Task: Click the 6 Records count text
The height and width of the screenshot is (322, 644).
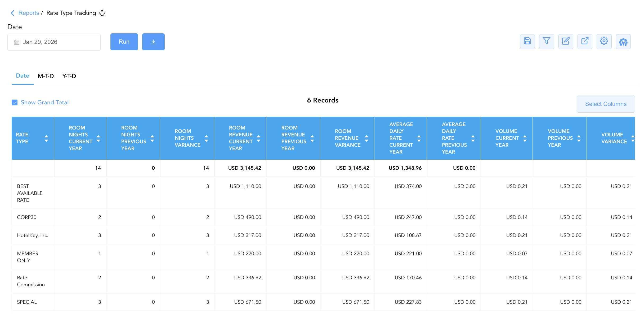Action: click(323, 100)
